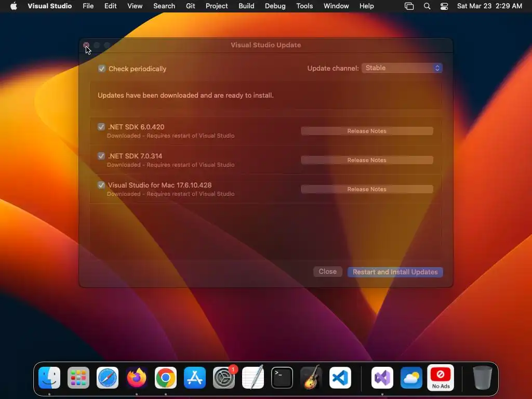View Release Notes for Visual Studio for Mac
Viewport: 532px width, 399px height.
click(367, 189)
